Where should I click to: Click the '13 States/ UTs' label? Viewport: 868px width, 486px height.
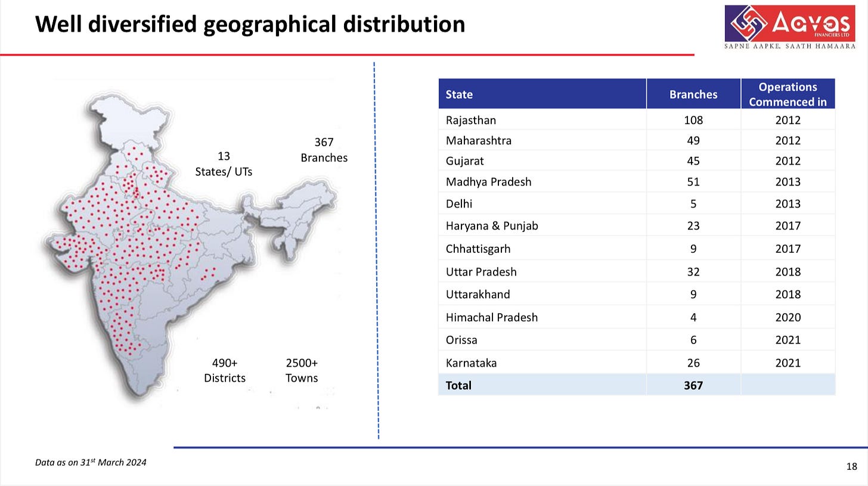(x=224, y=164)
